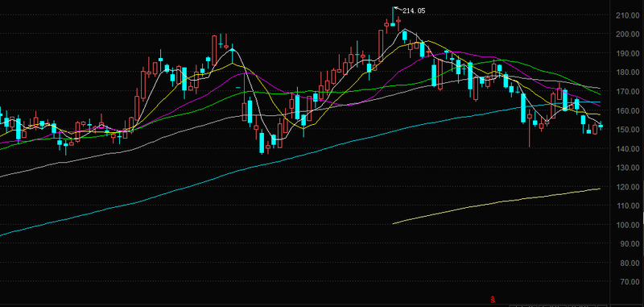
Task: Click the tall red candle reaching 199
Action: click(214, 51)
